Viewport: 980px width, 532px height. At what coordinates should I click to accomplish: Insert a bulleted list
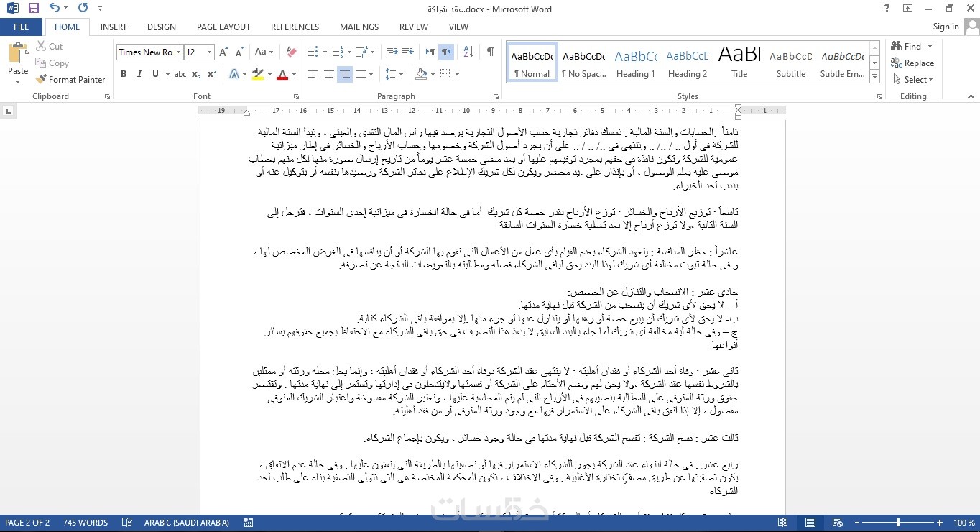(313, 52)
